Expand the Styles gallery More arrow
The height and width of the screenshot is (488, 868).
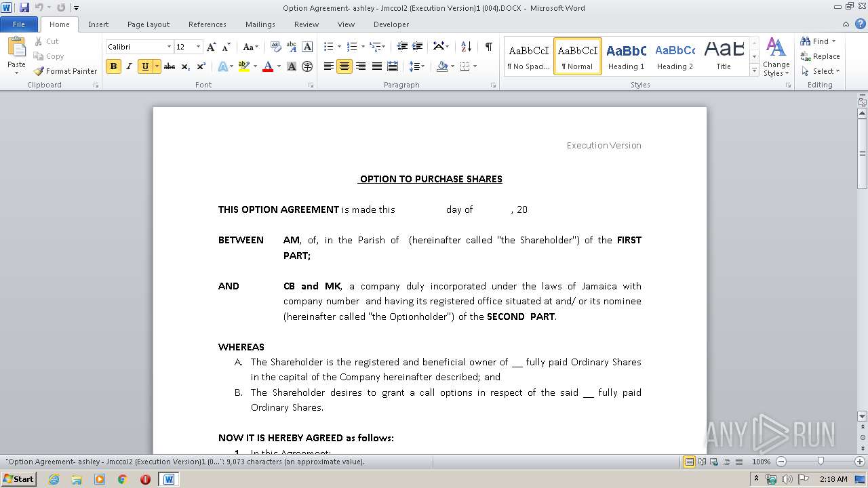754,70
